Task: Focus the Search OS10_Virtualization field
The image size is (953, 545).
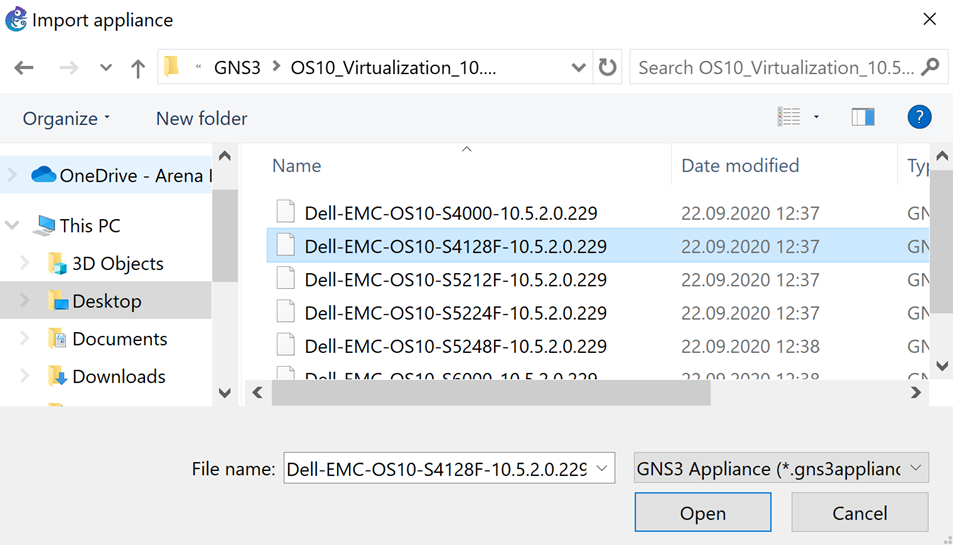Action: point(776,67)
